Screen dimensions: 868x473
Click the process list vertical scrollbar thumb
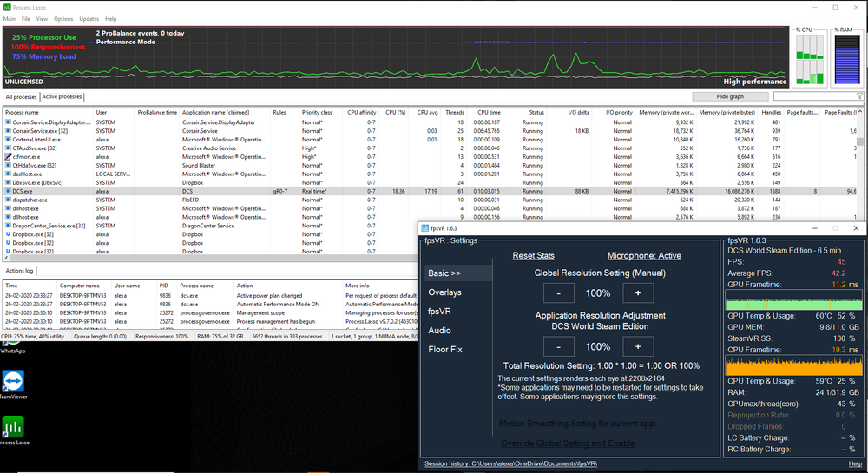pyautogui.click(x=860, y=141)
